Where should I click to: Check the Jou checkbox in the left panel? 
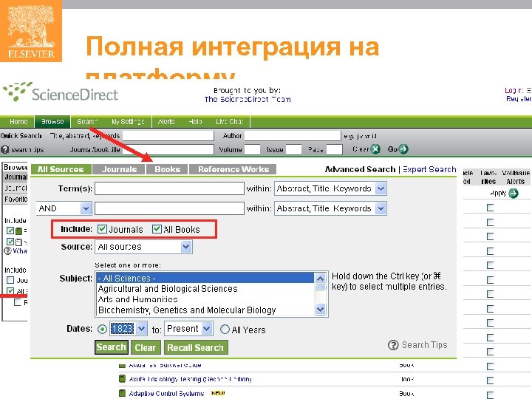[10, 280]
